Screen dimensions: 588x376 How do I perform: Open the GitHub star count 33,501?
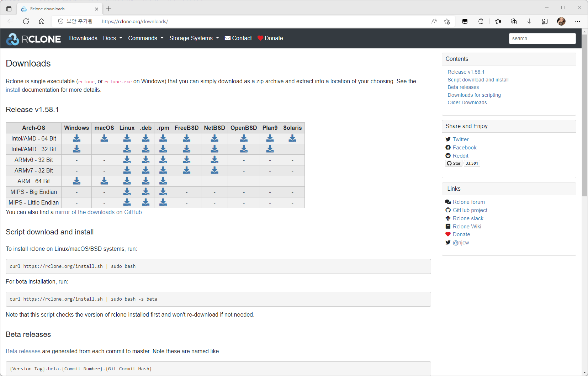[472, 163]
